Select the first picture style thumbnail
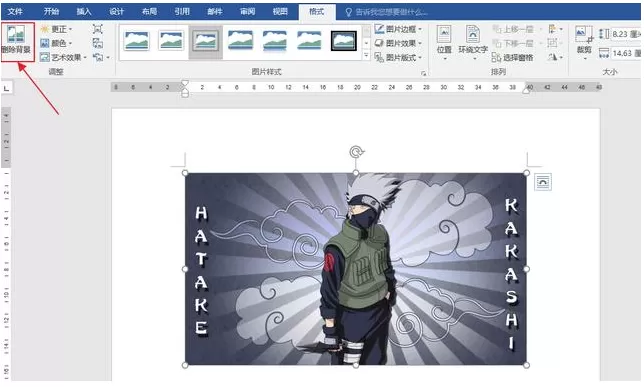The height and width of the screenshot is (387, 644). coord(137,41)
